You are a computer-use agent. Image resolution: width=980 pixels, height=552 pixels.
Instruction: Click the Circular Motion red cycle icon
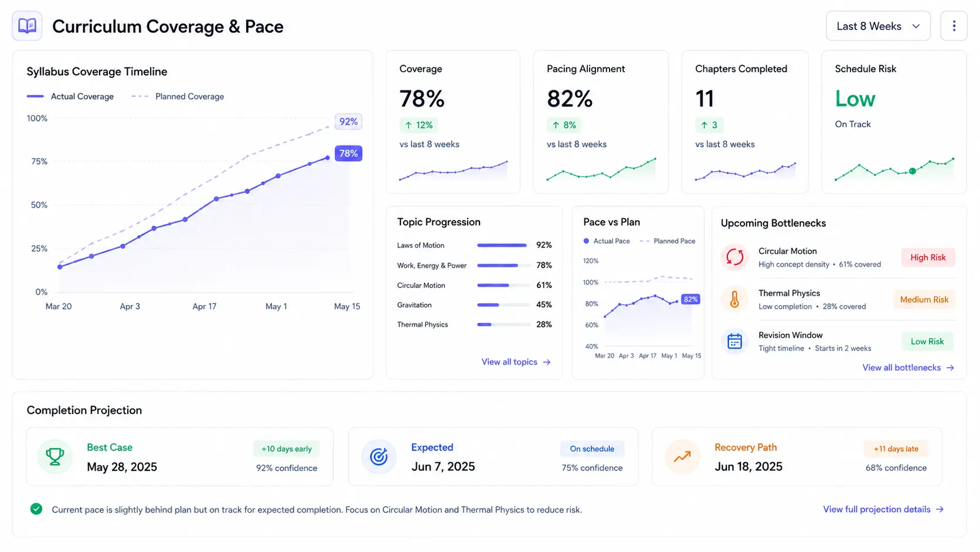pyautogui.click(x=734, y=257)
